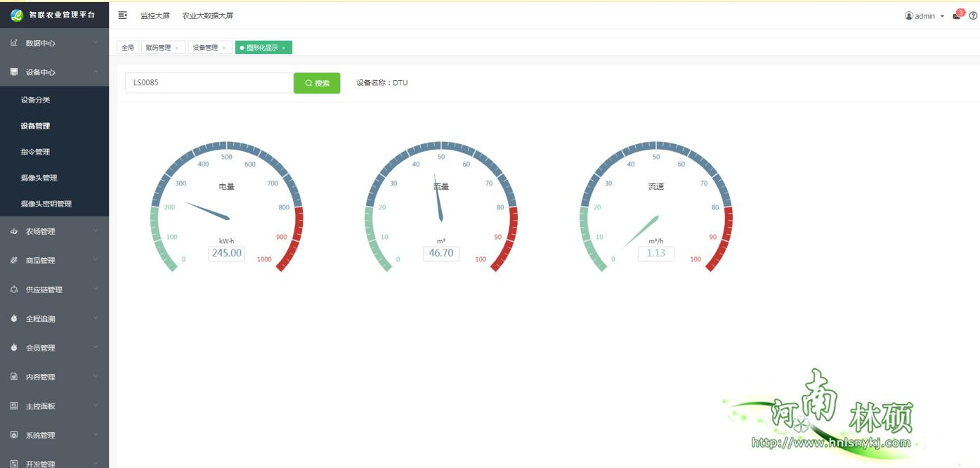The width and height of the screenshot is (980, 468).
Task: Click the LS0085 device search field
Action: click(209, 83)
